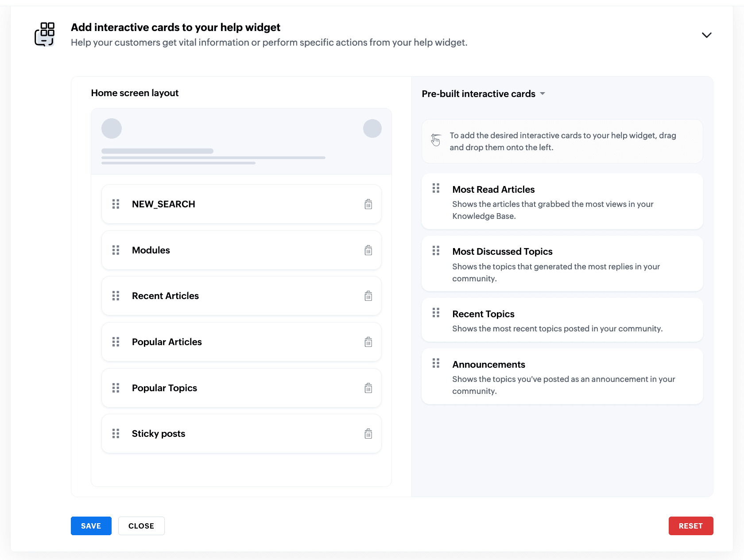Click drag handle on Announcements card
744x560 pixels.
point(436,363)
